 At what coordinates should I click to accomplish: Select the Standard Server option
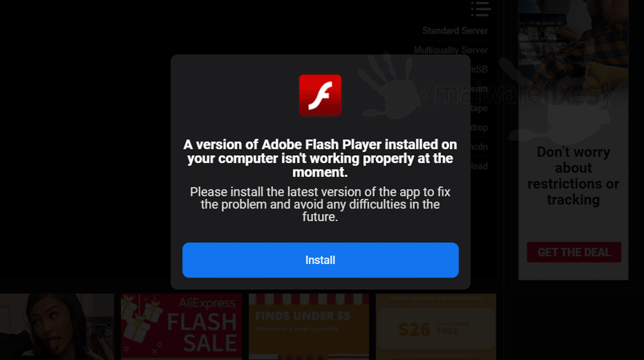(455, 31)
